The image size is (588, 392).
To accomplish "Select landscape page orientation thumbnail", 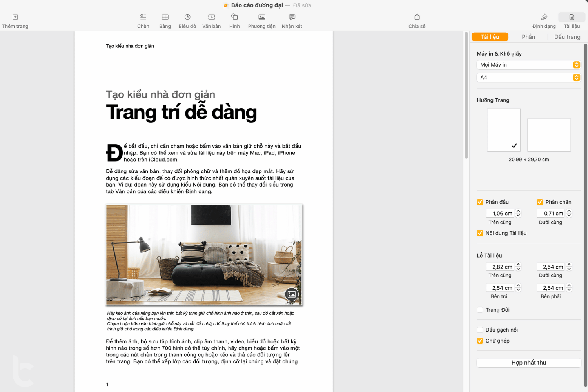I will pos(549,135).
